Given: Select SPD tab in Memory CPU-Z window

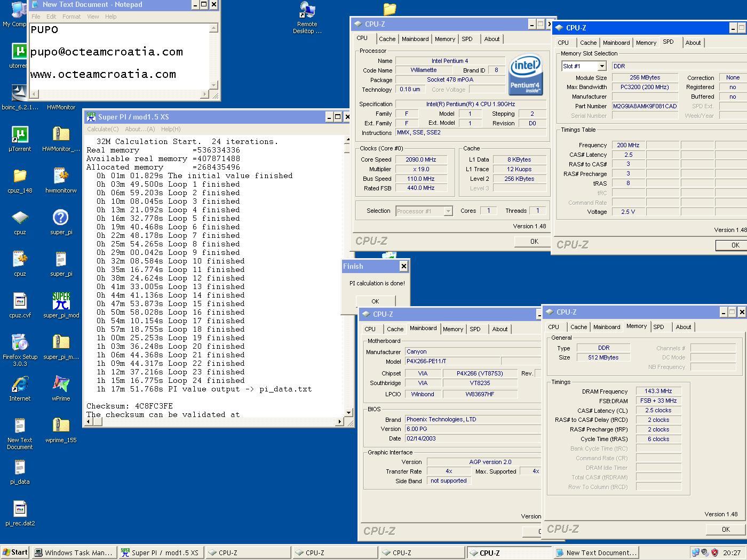Looking at the screenshot, I should [658, 327].
